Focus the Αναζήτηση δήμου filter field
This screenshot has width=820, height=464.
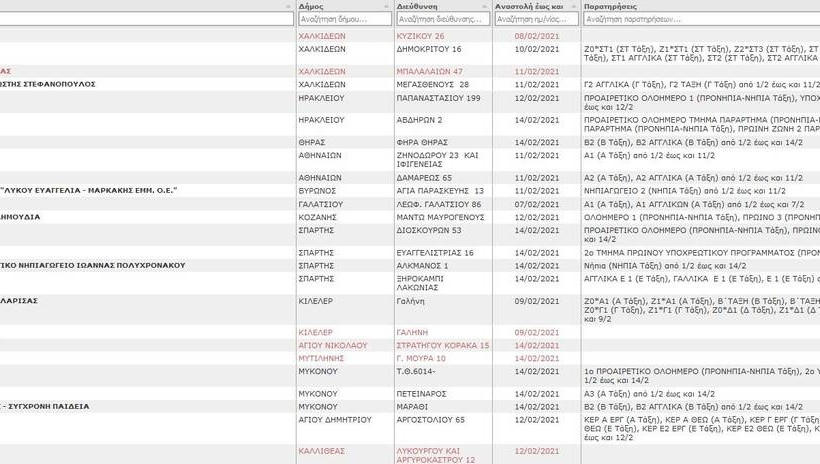[344, 19]
